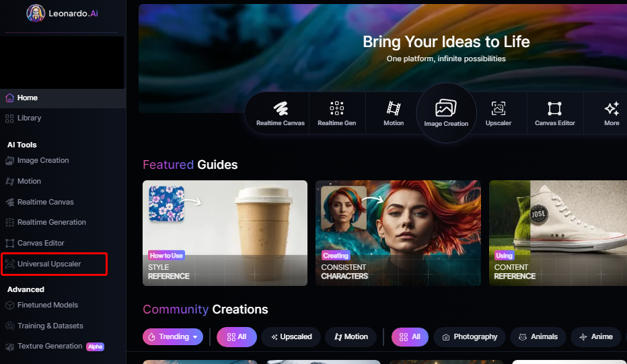Open the Canvas Editor banner icon
Screen dimensions: 627x364
554,113
